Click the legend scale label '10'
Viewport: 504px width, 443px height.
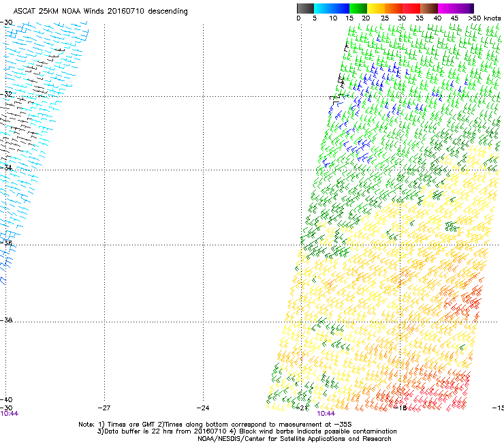pos(333,18)
